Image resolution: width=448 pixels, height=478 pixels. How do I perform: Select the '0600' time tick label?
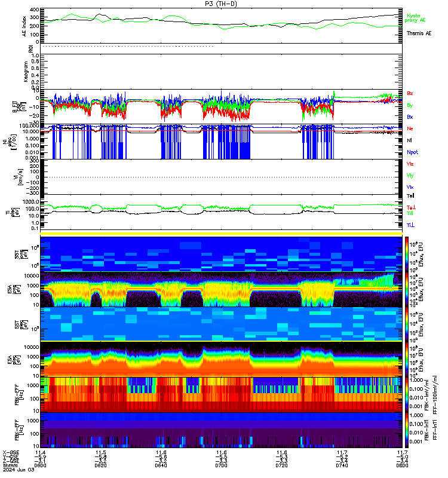[x=40, y=465]
